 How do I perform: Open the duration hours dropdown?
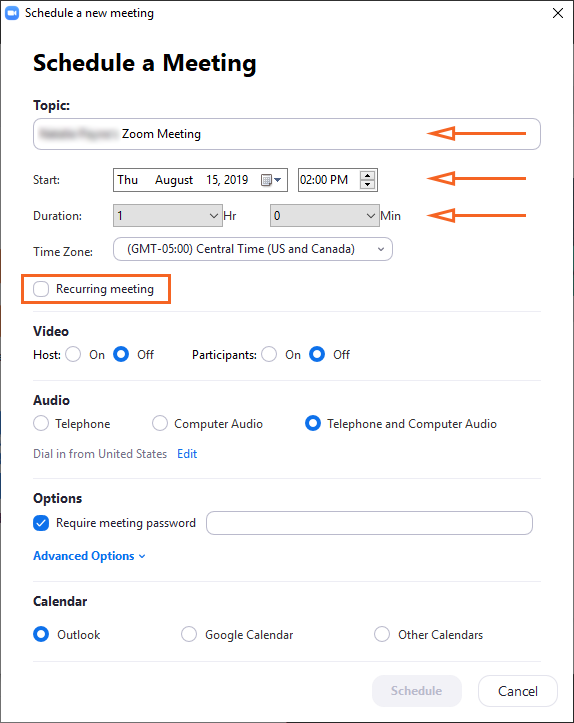[x=168, y=216]
